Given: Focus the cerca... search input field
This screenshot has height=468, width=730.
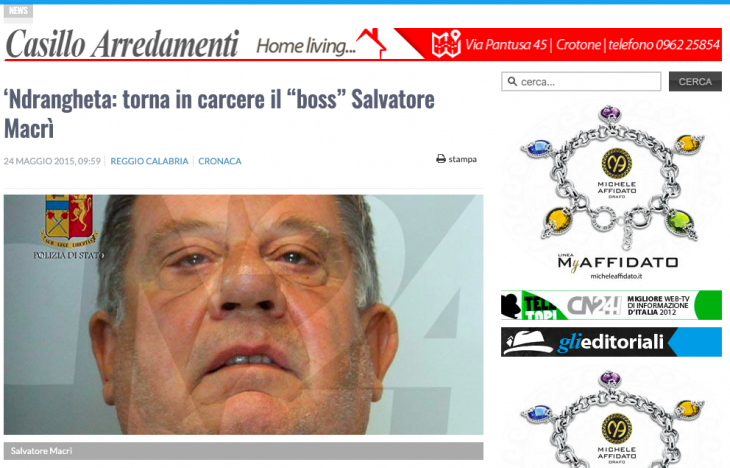Looking at the screenshot, I should (x=581, y=81).
